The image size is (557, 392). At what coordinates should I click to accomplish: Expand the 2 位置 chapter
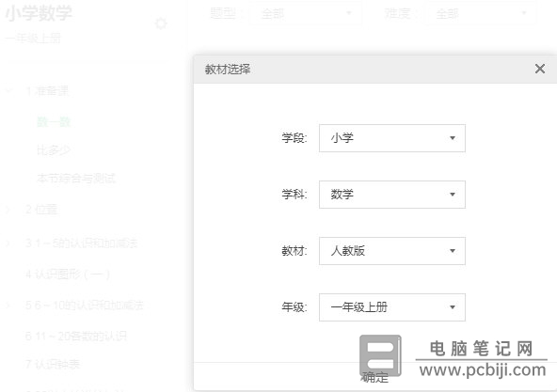point(8,210)
